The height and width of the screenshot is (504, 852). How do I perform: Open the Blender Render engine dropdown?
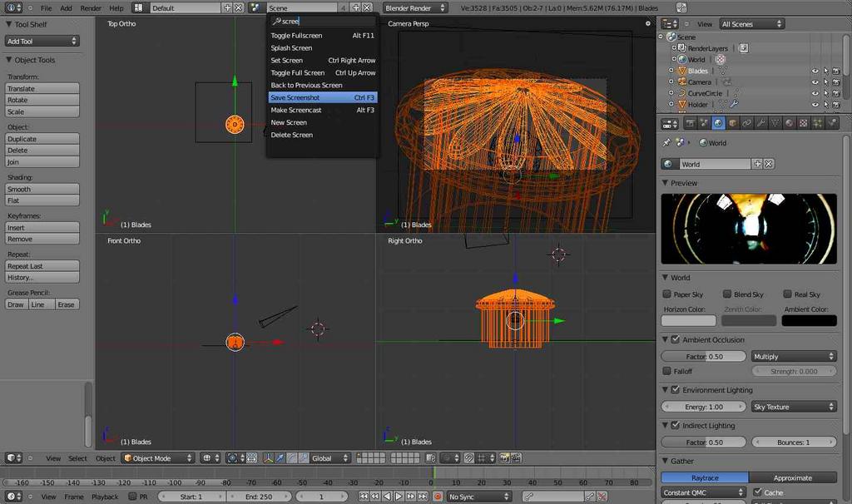tap(415, 7)
